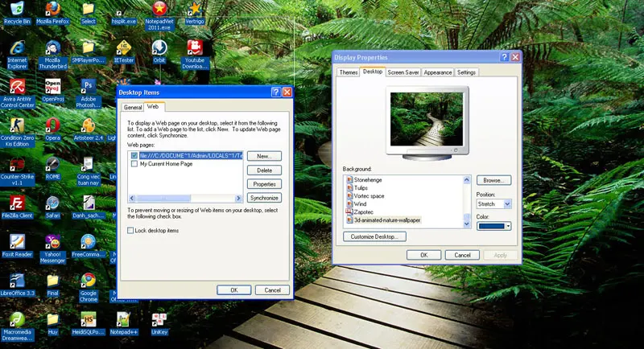Viewport: 644px width, 349px height.
Task: Click the Web pages list scroll-left arrow
Action: (132, 198)
